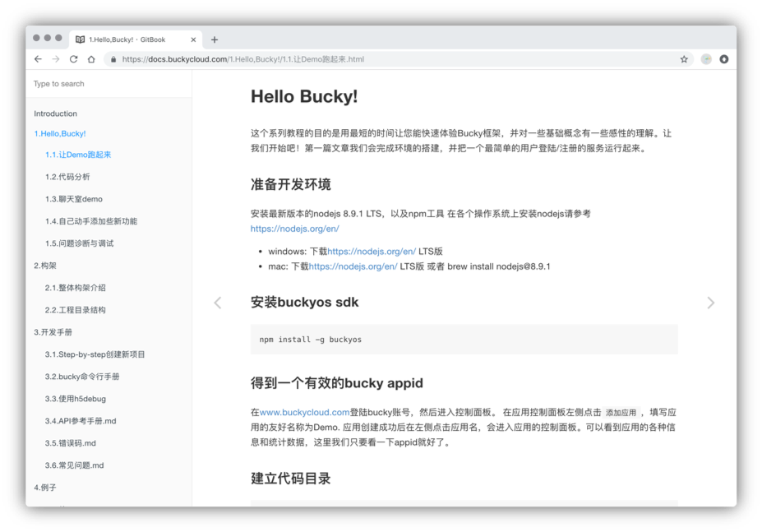Open section 1.2.代码分析
Viewport: 762px width, 532px height.
[x=67, y=177]
